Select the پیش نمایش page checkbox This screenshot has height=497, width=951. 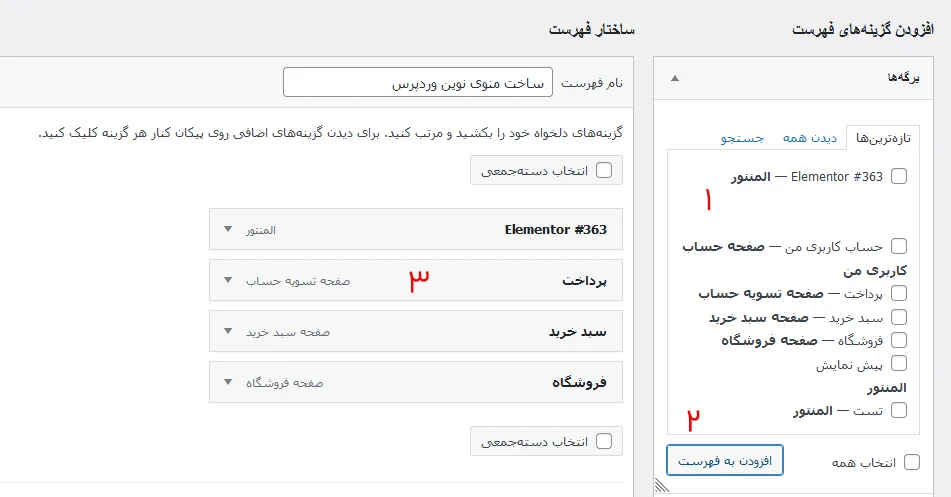click(899, 364)
